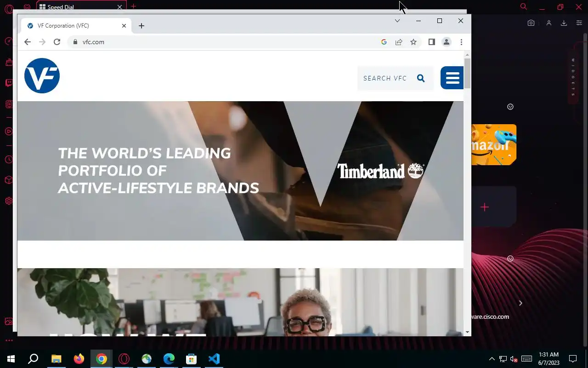Image resolution: width=588 pixels, height=368 pixels.
Task: Click the lower smiley icon in Opera
Action: point(510,259)
